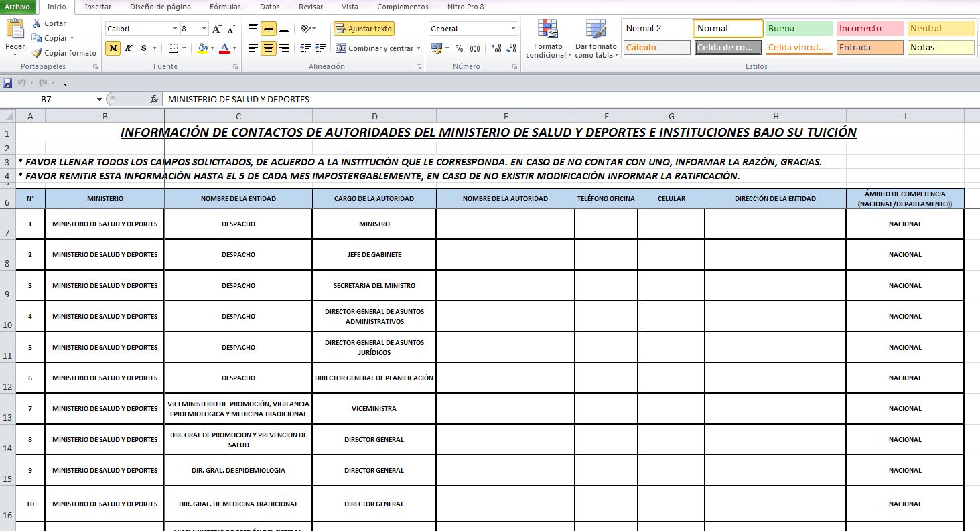Align text left
The height and width of the screenshot is (531, 980).
(x=253, y=48)
